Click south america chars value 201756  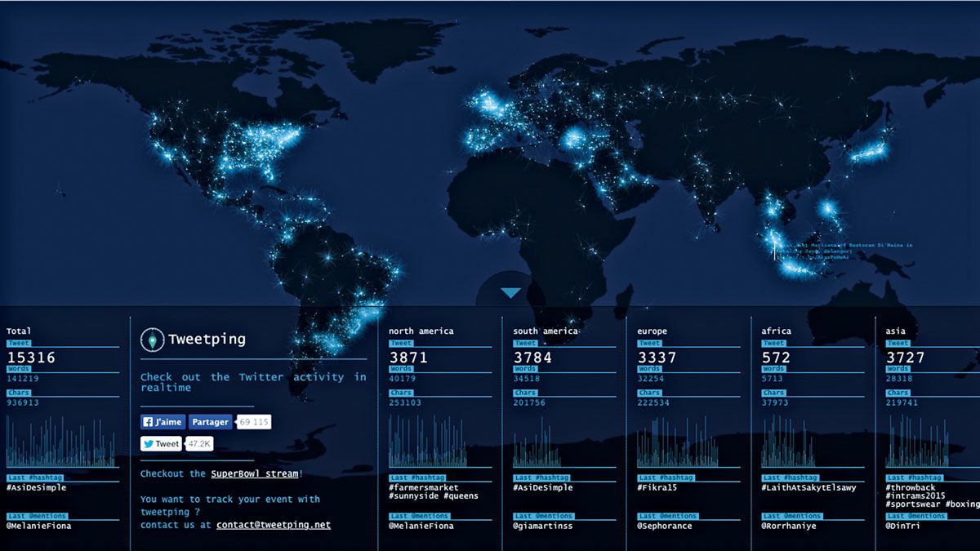click(x=529, y=403)
